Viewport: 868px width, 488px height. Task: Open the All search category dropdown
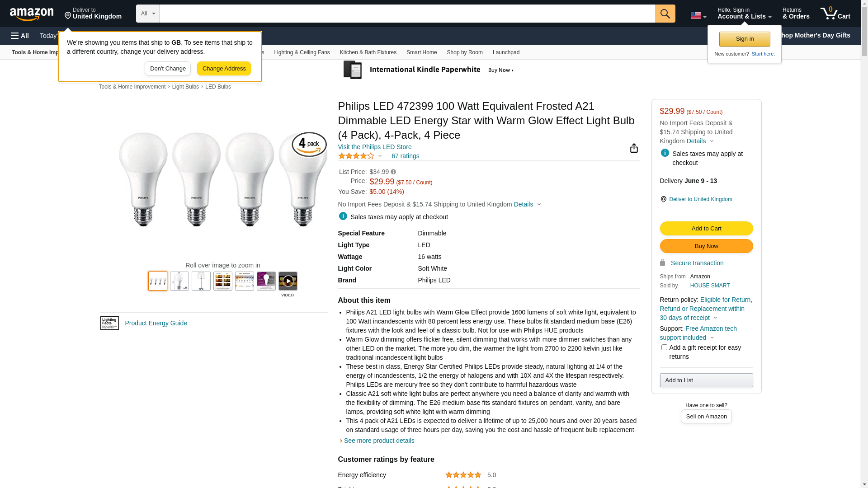tap(148, 14)
